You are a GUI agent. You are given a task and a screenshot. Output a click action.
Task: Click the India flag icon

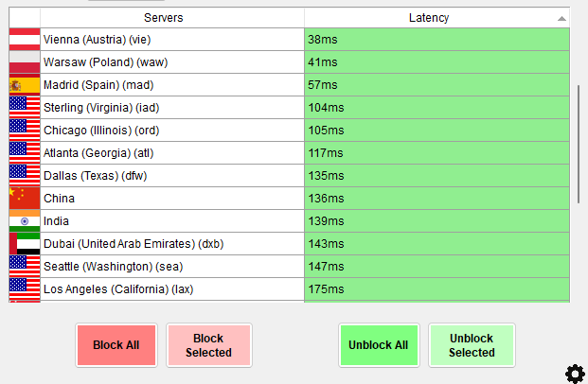(x=25, y=221)
